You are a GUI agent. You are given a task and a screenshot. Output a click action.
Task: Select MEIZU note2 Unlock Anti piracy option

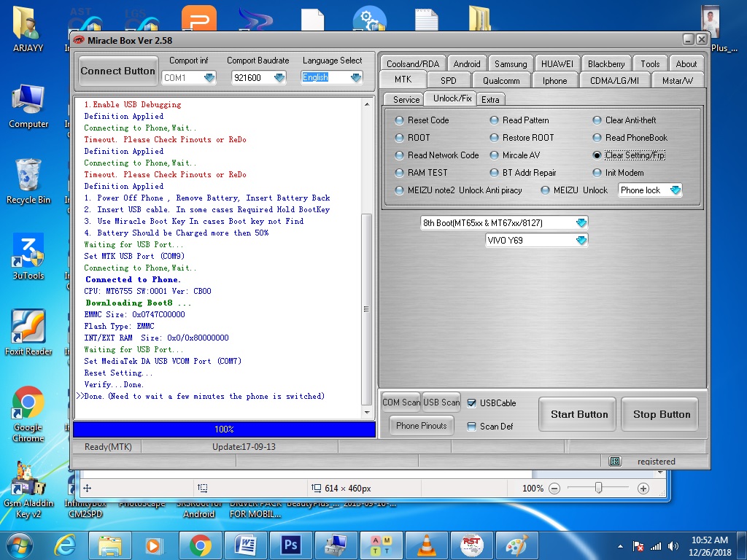tap(399, 190)
